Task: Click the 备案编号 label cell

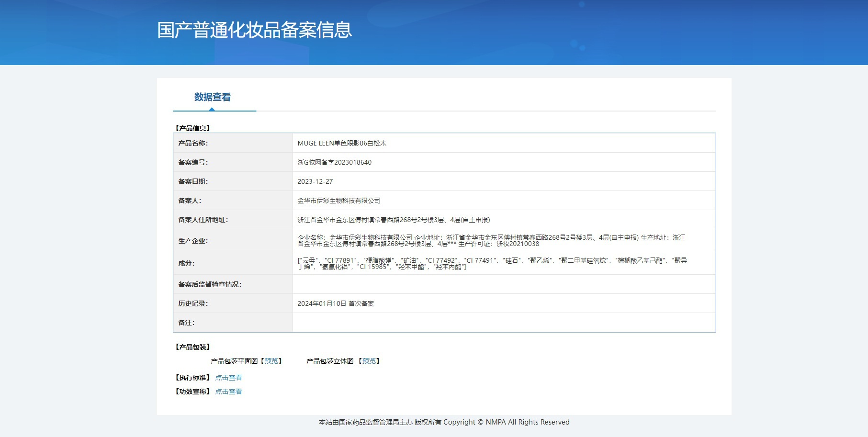Action: (233, 162)
